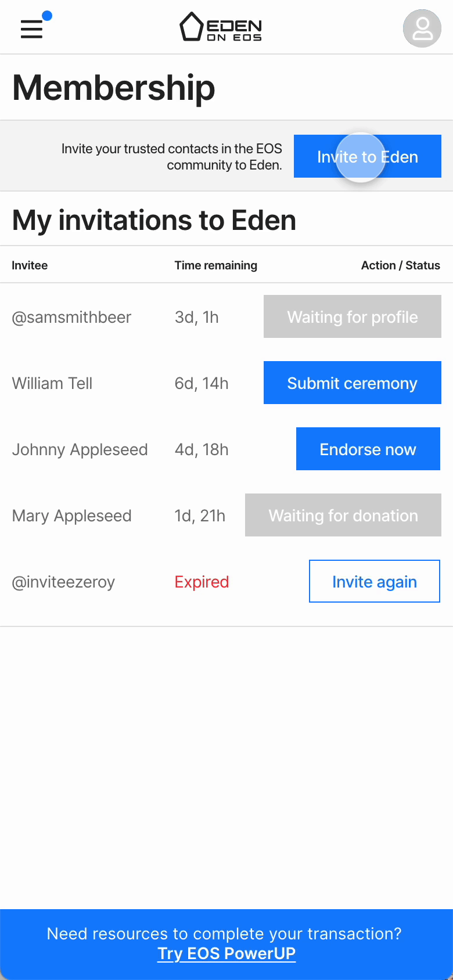The image size is (453, 980).
Task: Invite @inviteezeroy again
Action: (374, 581)
